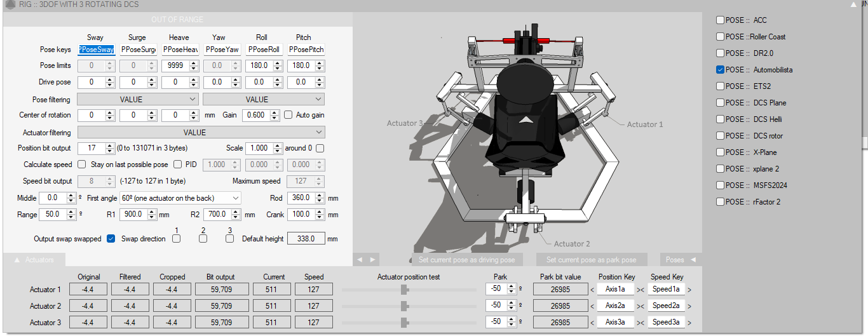
Task: Click the '<' arrow before the Axis1a key
Action: 593,290
